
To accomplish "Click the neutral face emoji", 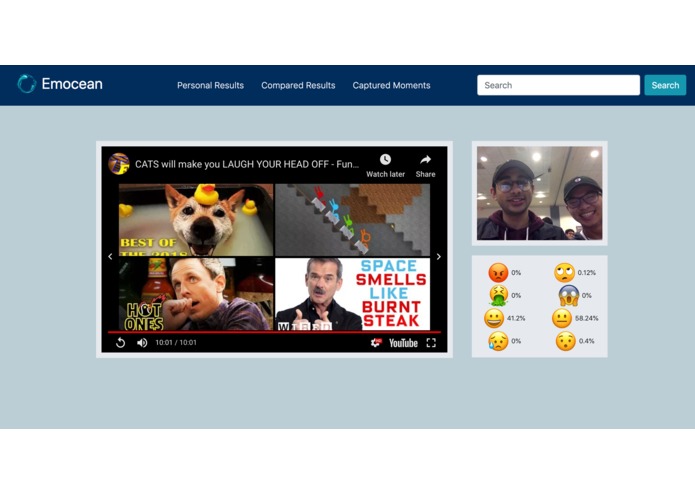I will click(562, 318).
